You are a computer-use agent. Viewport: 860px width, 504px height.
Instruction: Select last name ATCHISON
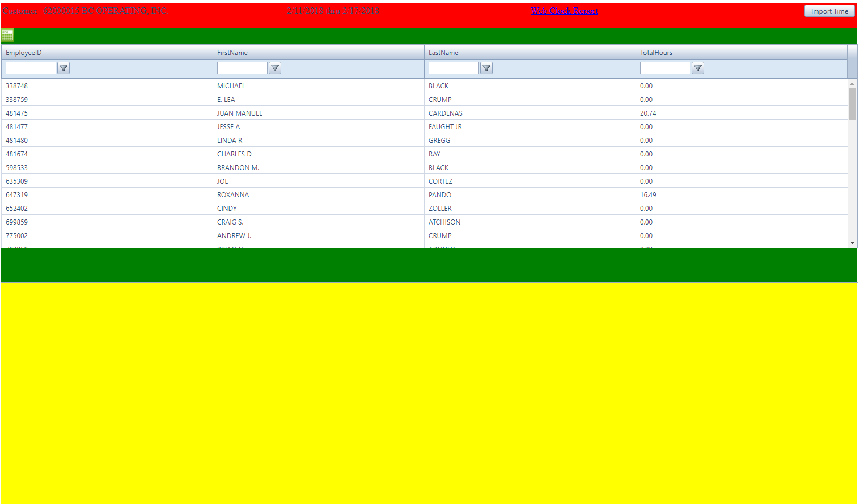click(444, 222)
